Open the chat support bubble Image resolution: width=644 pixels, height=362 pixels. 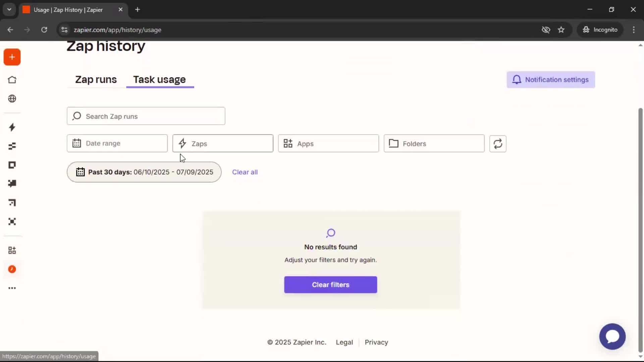click(612, 336)
